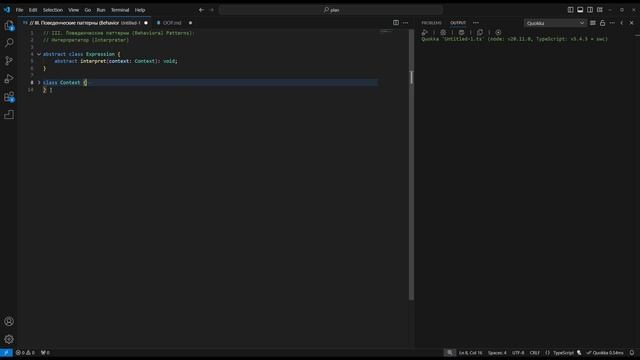
Task: Open the Terminal menu
Action: pos(120,10)
